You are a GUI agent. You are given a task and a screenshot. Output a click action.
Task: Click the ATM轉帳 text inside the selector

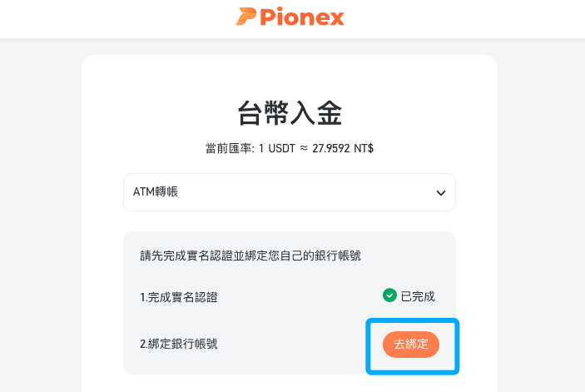click(156, 191)
